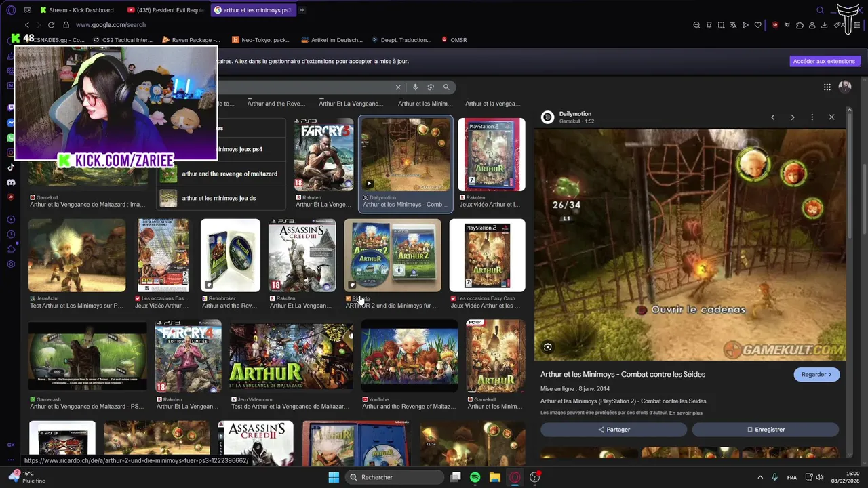The width and height of the screenshot is (868, 488).
Task: Open Instagram in the sidebar
Action: tap(11, 152)
